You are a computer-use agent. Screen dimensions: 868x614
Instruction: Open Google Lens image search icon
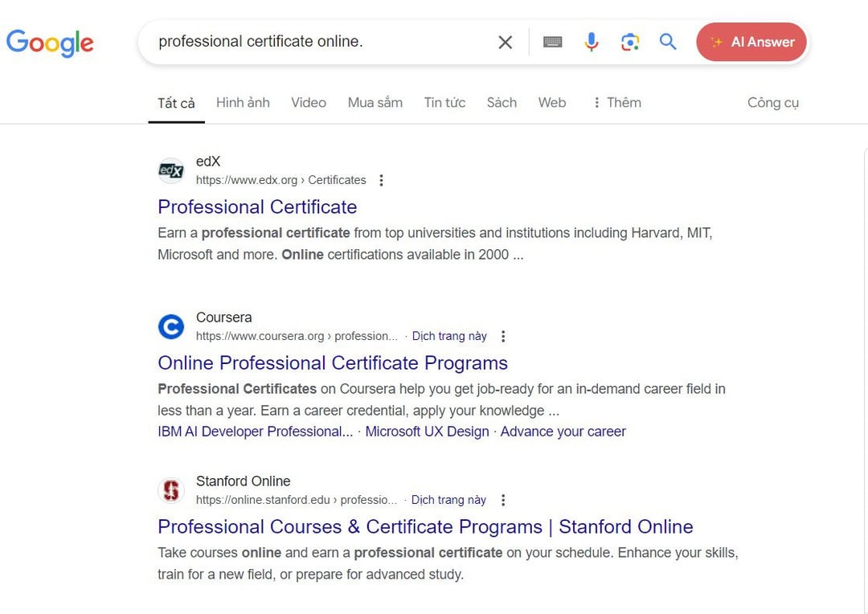[x=630, y=42]
